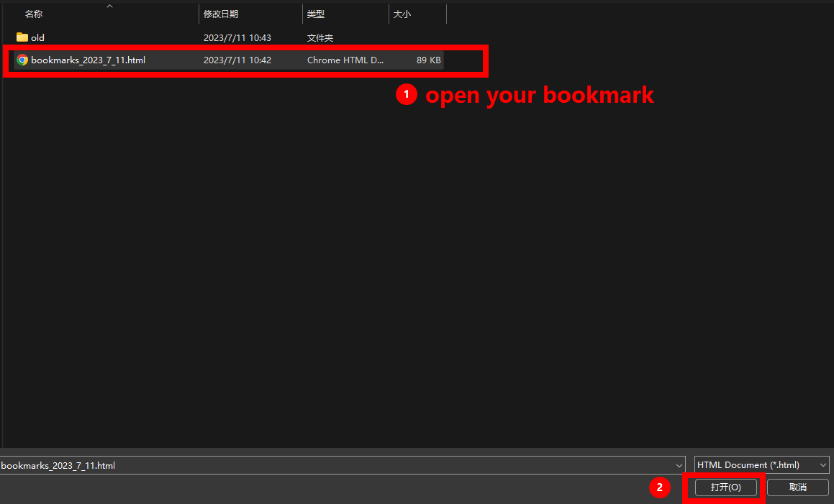Cancel the dialog with 取消 button
This screenshot has width=834, height=504.
pos(797,487)
